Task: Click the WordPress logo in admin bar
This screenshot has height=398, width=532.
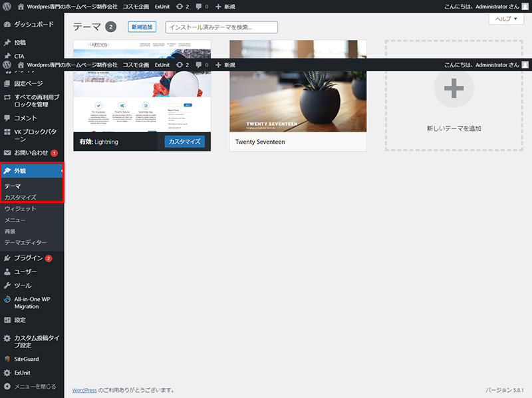Action: [7, 6]
